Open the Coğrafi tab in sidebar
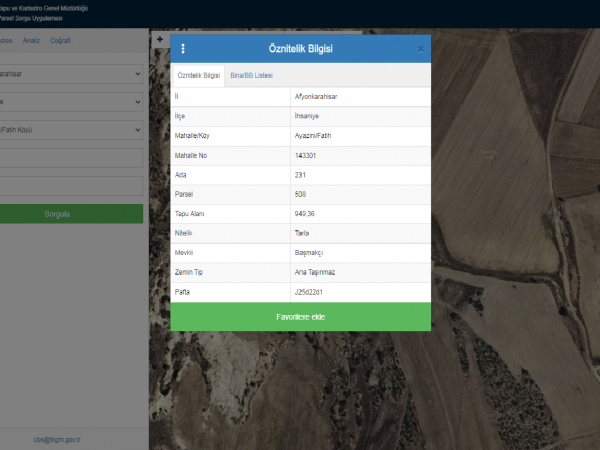600x450 pixels. point(60,41)
